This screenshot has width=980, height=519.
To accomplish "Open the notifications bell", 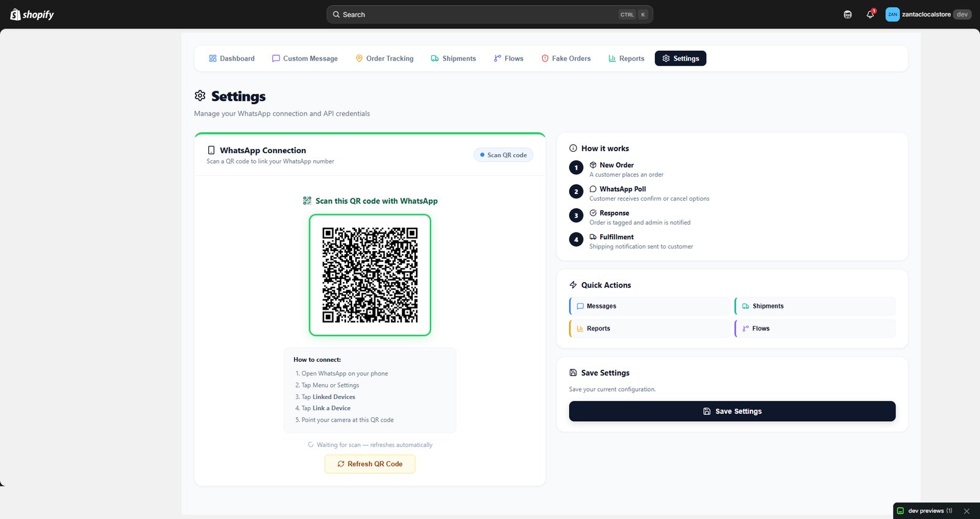I will click(x=870, y=14).
